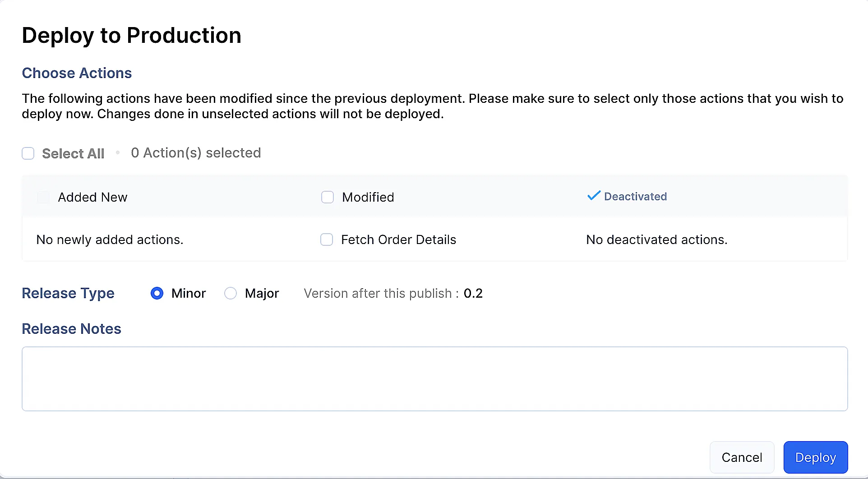The height and width of the screenshot is (479, 868).
Task: Click the 'Minor' label text
Action: pyautogui.click(x=189, y=294)
